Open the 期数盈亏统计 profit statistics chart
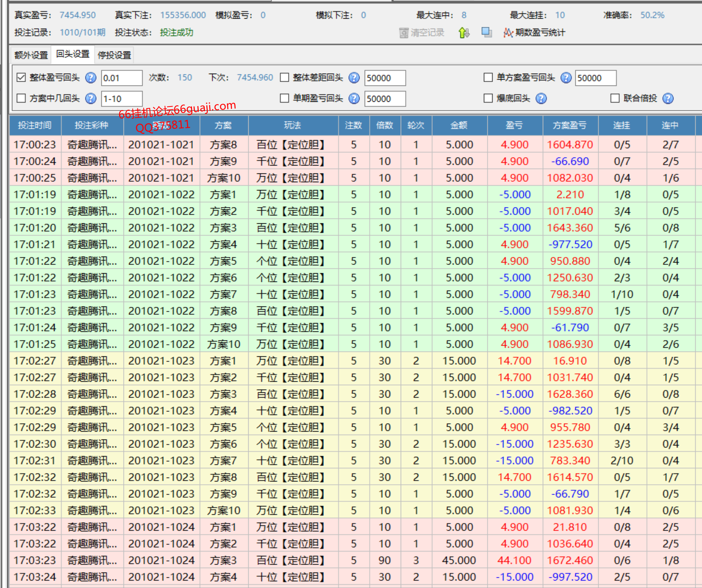This screenshot has width=702, height=588. (534, 32)
